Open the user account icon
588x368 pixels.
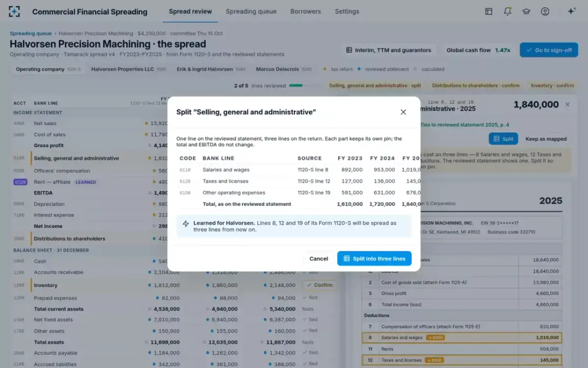point(545,11)
